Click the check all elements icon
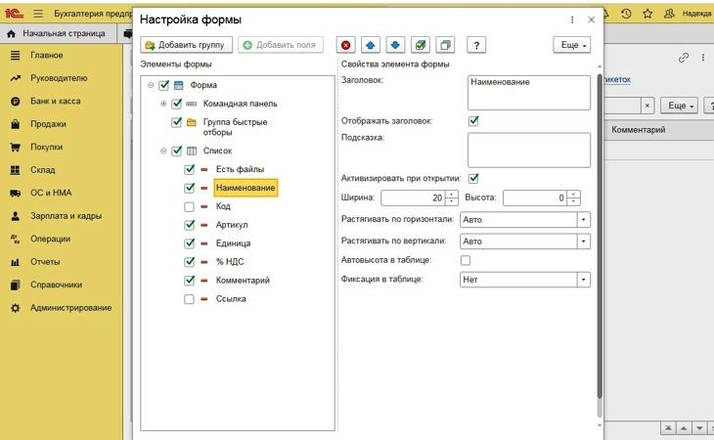This screenshot has width=714, height=440. pos(420,45)
